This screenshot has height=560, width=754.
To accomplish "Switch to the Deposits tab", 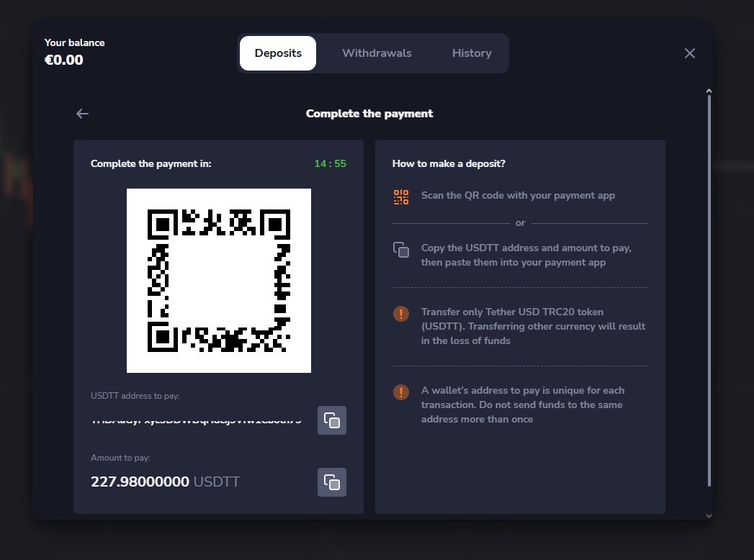I will click(x=278, y=53).
